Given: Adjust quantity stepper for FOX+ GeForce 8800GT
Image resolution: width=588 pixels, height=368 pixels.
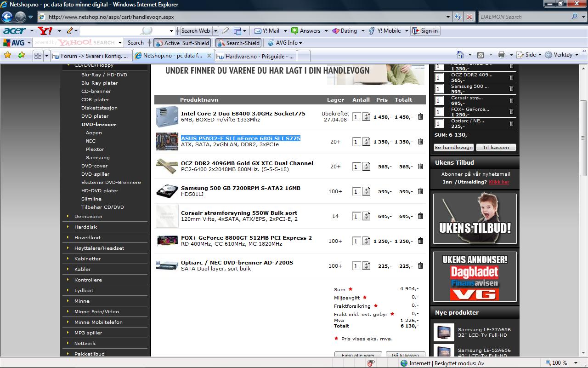Looking at the screenshot, I should 366,241.
